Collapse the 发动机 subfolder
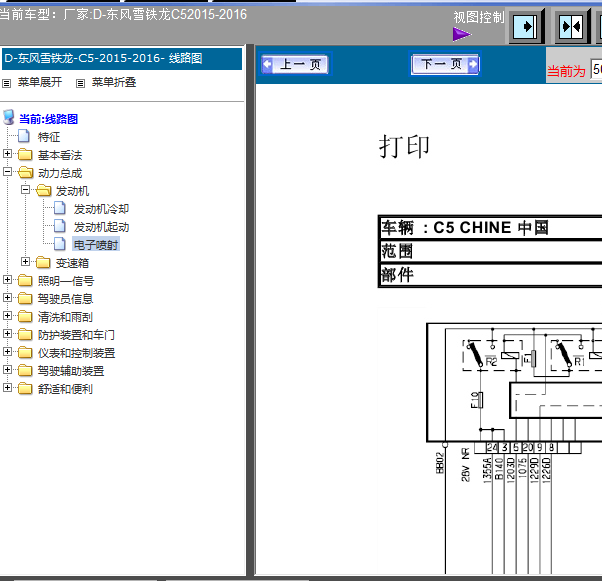The height and width of the screenshot is (581, 602). 25,190
